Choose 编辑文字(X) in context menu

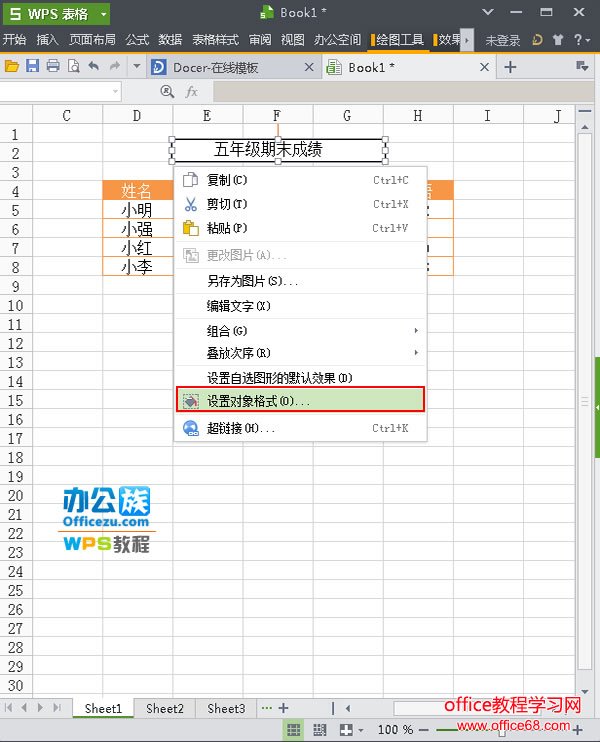click(300, 306)
